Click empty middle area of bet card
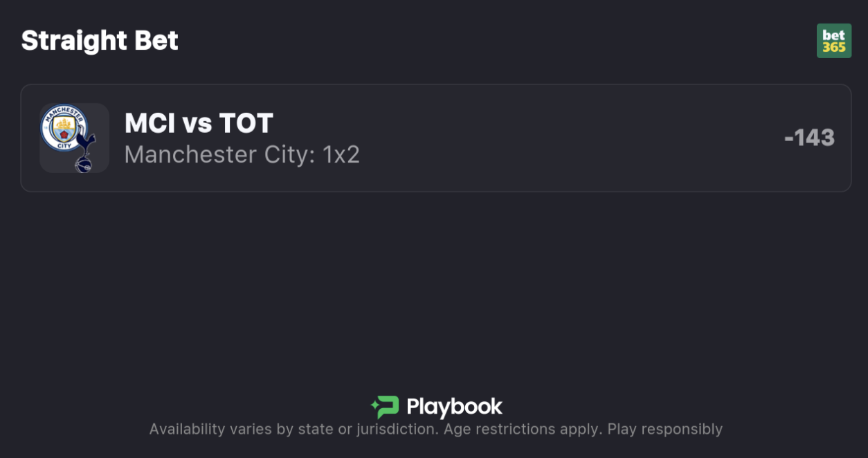868x458 pixels. point(554,138)
